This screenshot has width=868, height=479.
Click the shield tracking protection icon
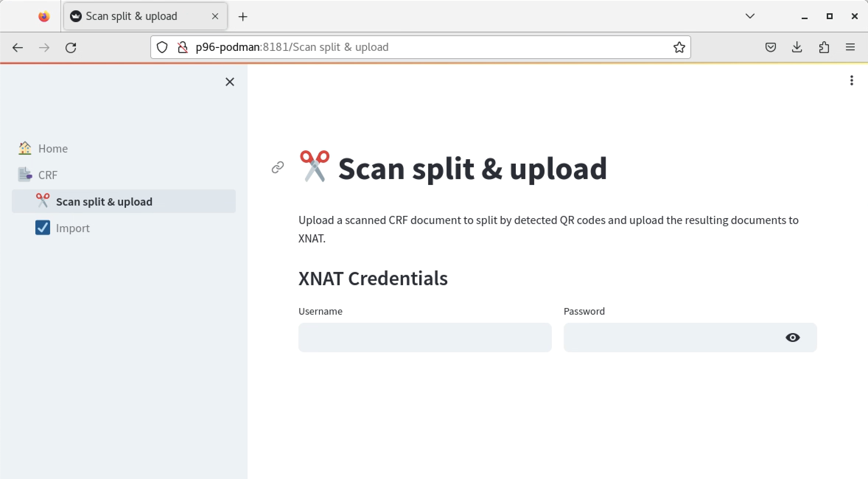(x=161, y=47)
